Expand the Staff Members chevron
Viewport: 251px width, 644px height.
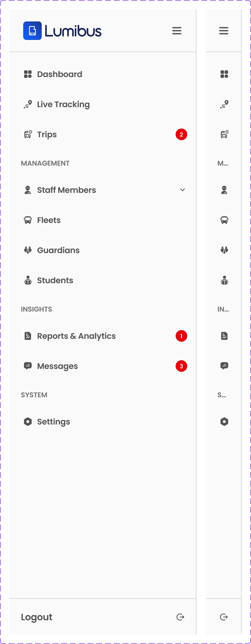[183, 190]
